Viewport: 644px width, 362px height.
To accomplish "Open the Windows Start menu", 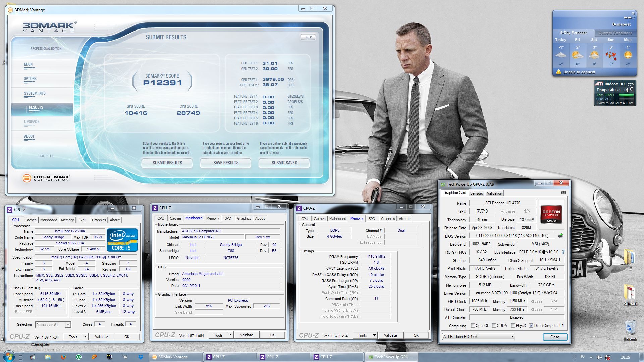I will (x=9, y=356).
